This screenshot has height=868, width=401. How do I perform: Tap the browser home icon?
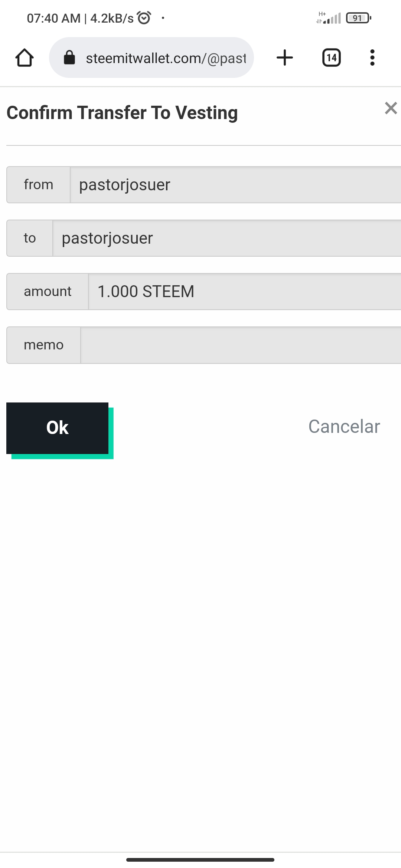[25, 58]
